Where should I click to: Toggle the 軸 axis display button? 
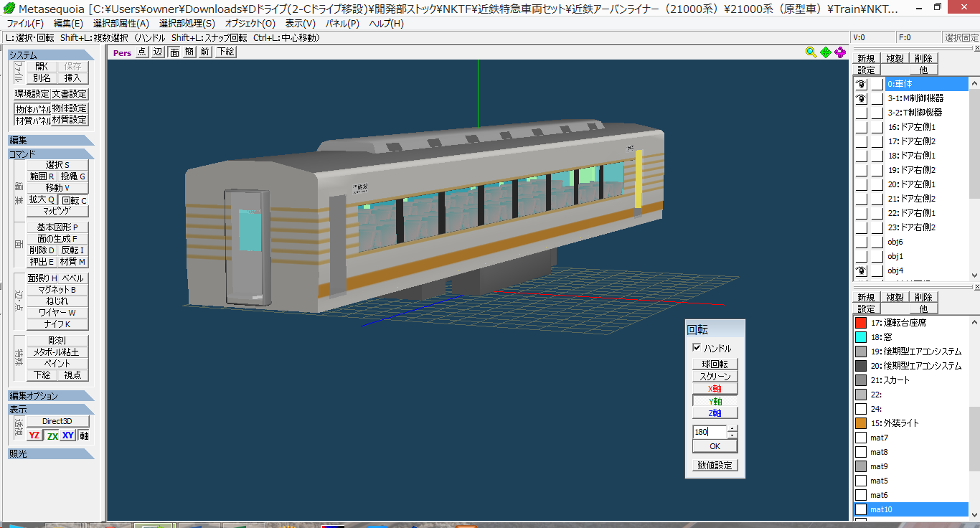[x=84, y=435]
